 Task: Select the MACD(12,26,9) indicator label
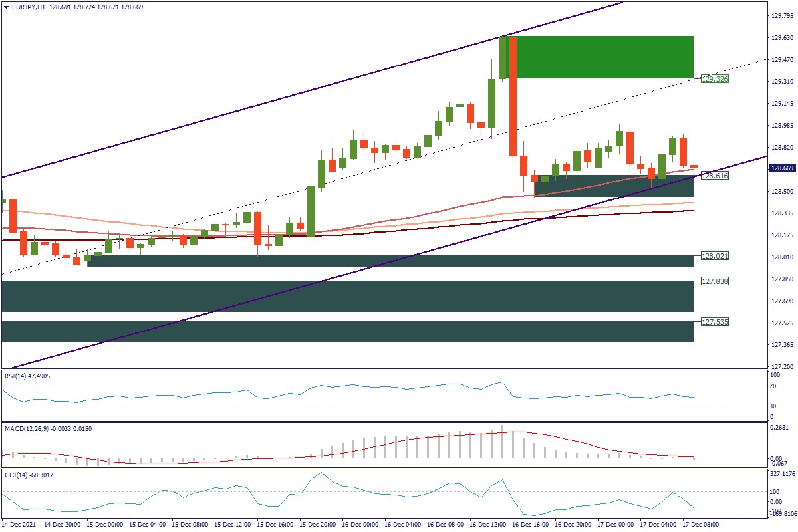click(x=47, y=429)
